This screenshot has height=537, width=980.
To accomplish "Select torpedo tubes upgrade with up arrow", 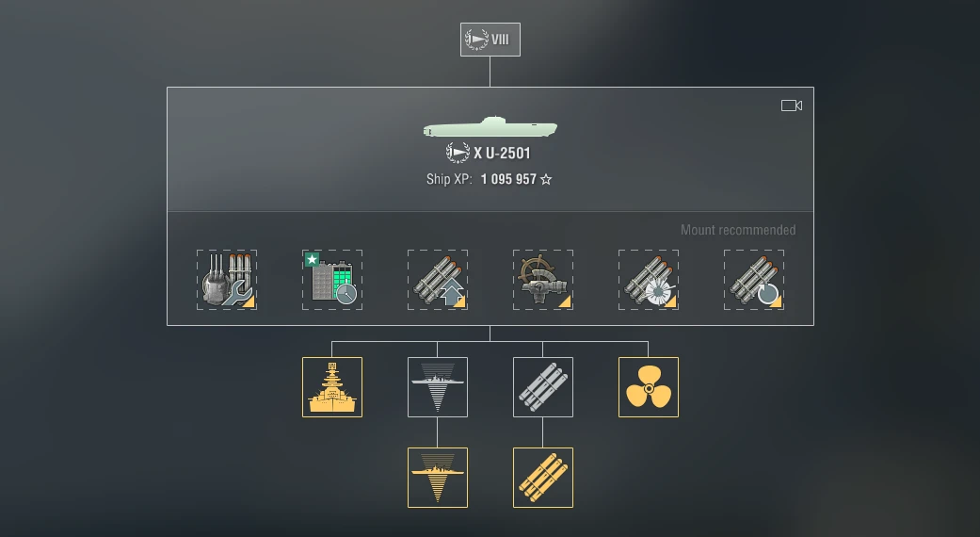I will click(438, 280).
